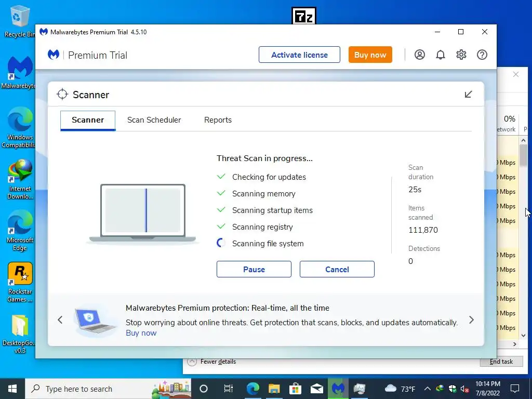This screenshot has width=532, height=399.
Task: Click Items scanned value 111,870
Action: (423, 230)
